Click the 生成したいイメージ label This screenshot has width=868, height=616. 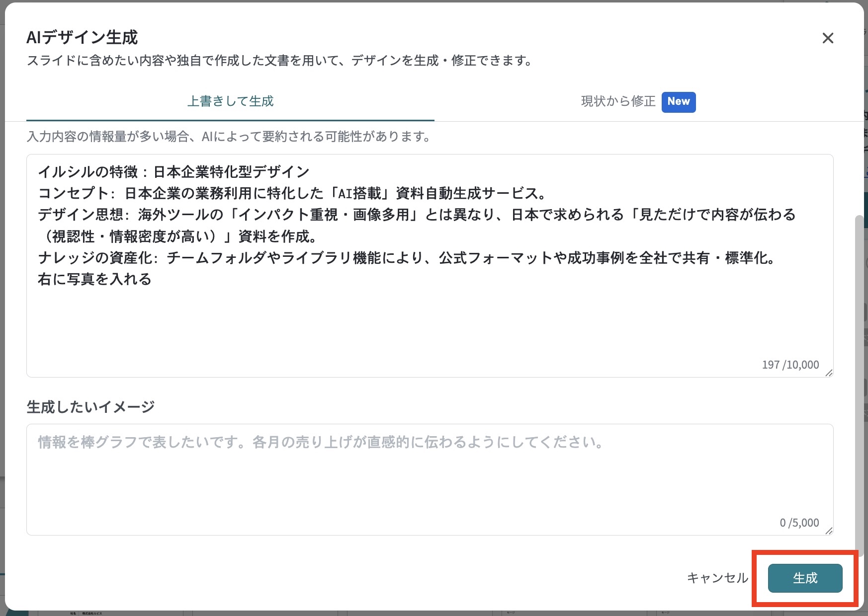point(90,407)
